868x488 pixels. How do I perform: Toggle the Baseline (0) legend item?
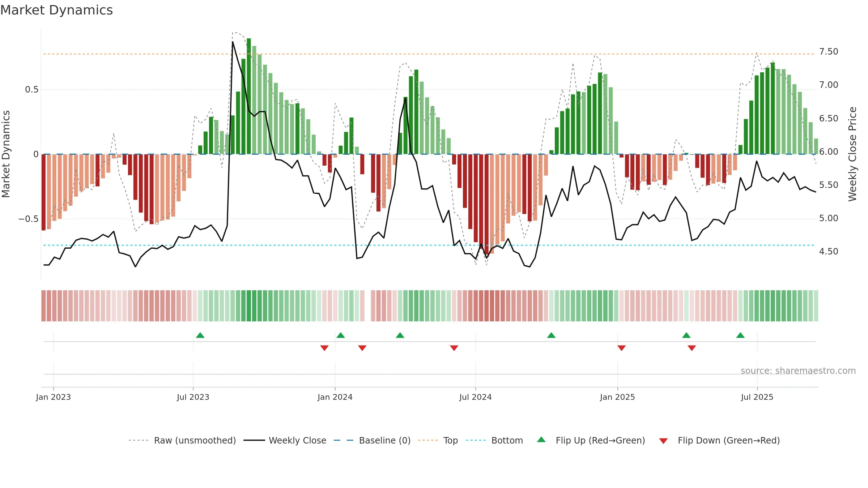click(372, 440)
